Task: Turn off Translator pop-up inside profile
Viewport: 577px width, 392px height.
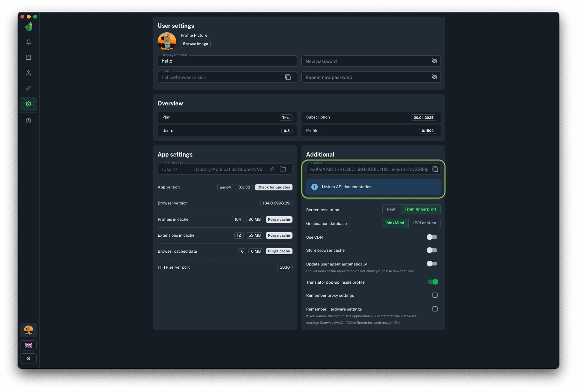Action: point(433,282)
